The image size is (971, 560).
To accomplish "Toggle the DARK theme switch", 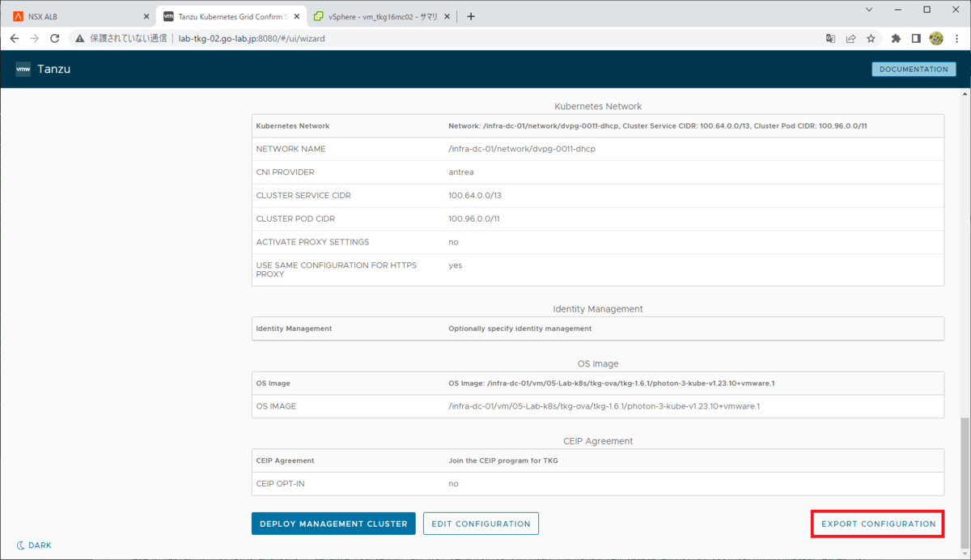I will [x=33, y=545].
